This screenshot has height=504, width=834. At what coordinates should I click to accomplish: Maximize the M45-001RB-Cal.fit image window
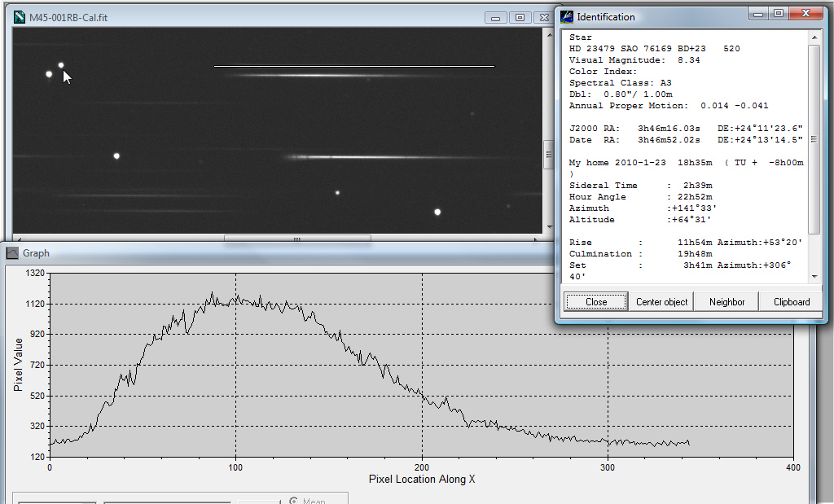tap(519, 17)
